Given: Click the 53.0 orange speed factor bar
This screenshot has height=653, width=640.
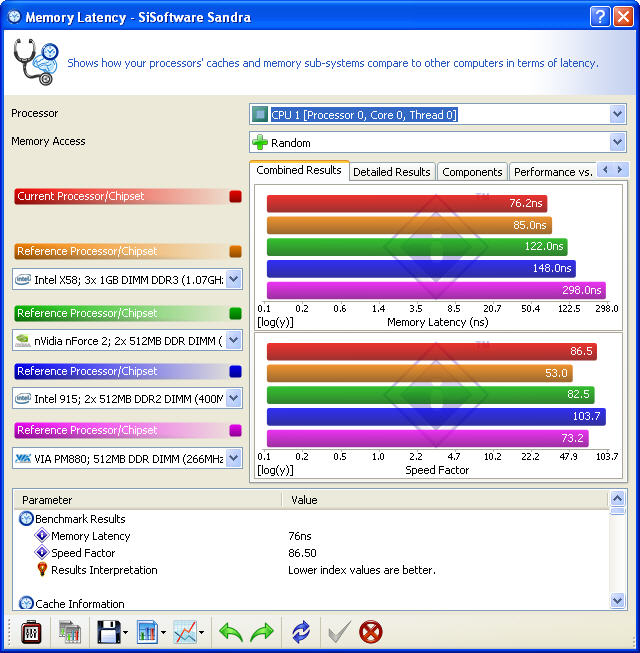Looking at the screenshot, I should 420,373.
